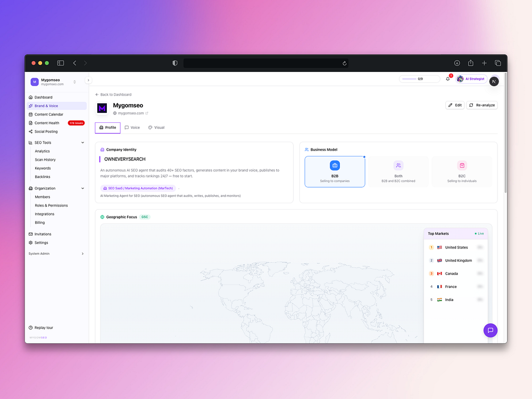Open mygomseo.com external link

[131, 113]
